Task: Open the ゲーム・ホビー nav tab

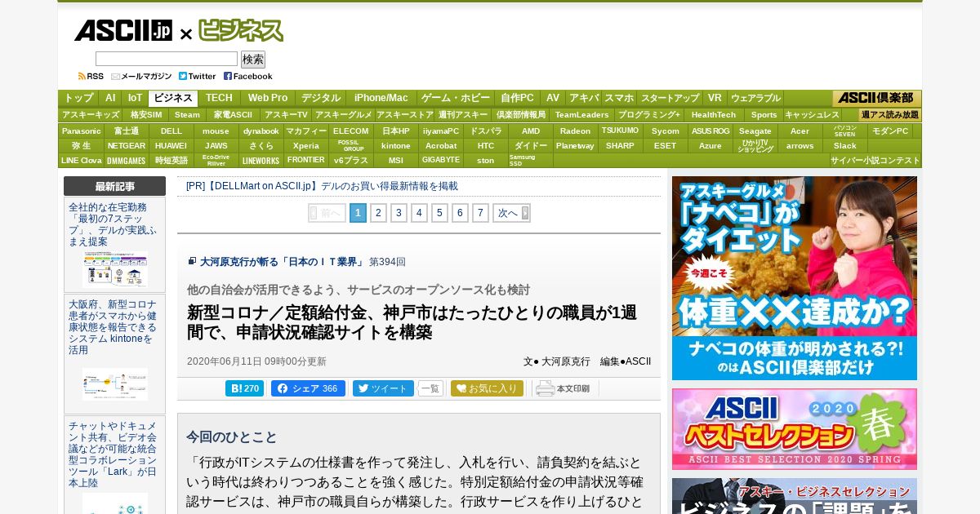Action: [x=456, y=98]
